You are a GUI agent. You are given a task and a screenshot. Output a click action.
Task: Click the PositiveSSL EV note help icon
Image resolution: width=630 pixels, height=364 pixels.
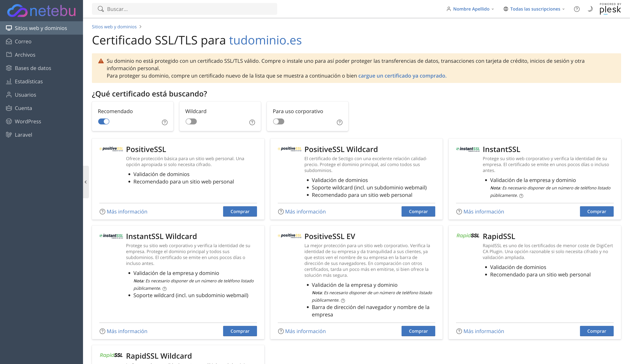343,300
